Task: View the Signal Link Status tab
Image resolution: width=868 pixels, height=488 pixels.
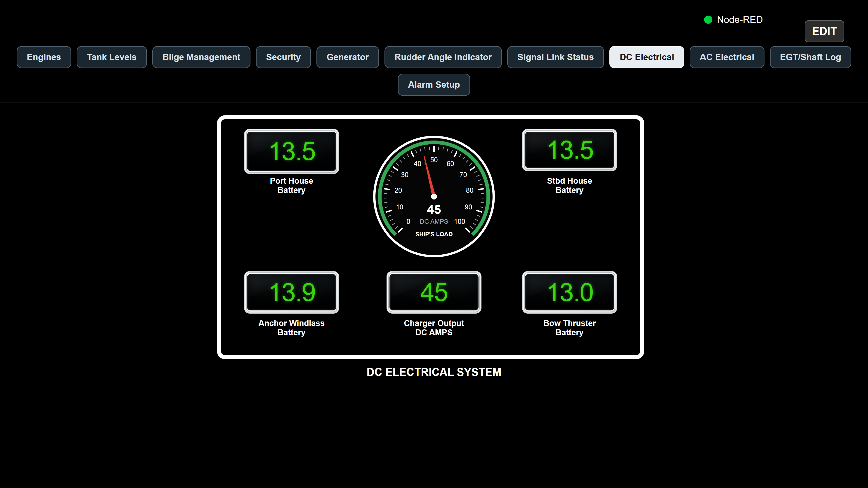Action: pyautogui.click(x=555, y=57)
